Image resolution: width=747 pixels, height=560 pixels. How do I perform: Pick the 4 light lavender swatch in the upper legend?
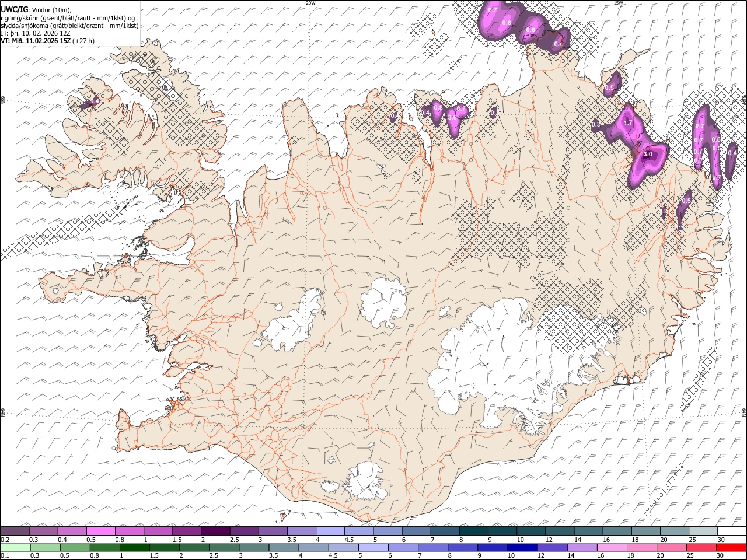[330, 531]
